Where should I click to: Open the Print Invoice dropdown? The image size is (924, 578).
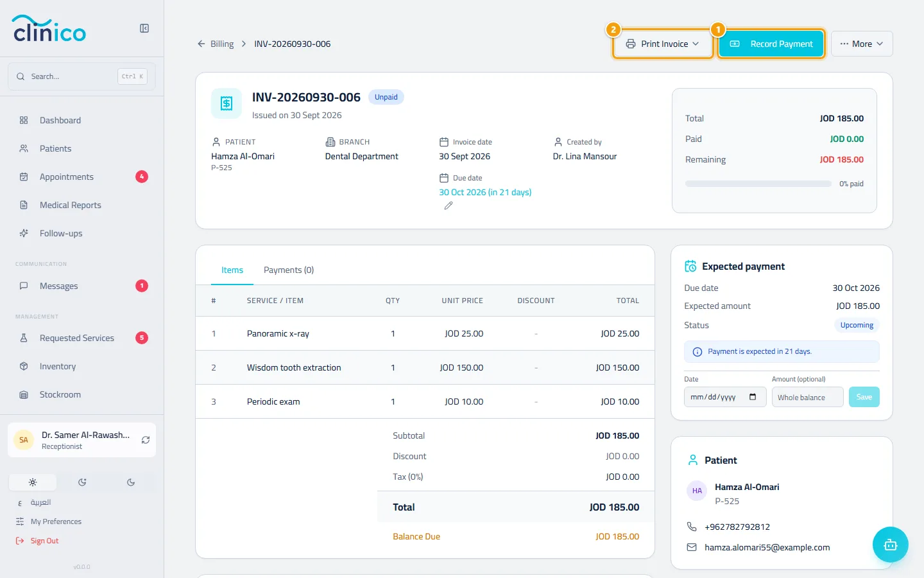pos(663,44)
